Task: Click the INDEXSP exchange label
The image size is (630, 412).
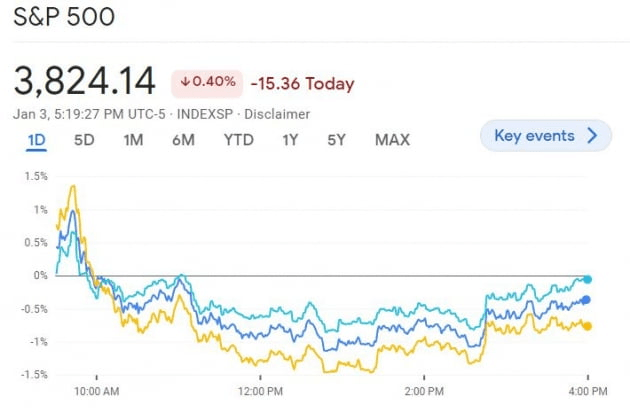Action: (203, 114)
